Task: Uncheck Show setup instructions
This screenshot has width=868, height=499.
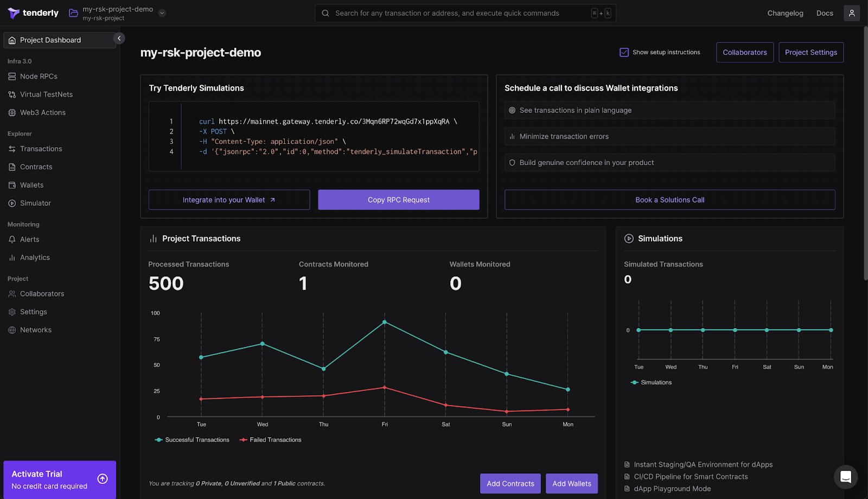Action: [x=624, y=52]
